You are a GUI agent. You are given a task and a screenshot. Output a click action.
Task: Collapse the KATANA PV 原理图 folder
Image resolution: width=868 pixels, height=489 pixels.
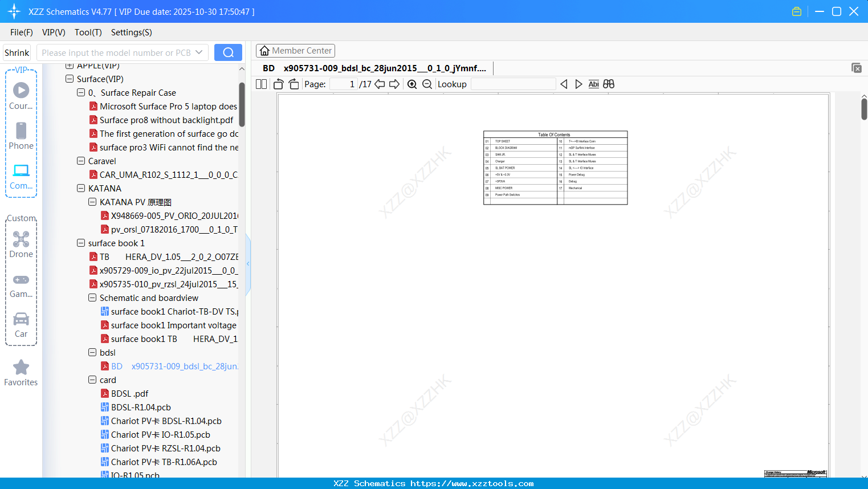92,202
